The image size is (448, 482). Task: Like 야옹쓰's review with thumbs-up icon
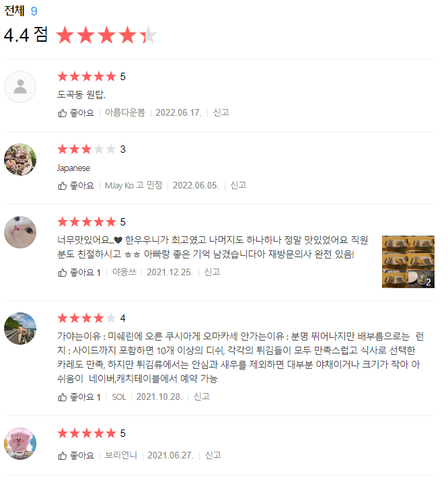(79, 273)
